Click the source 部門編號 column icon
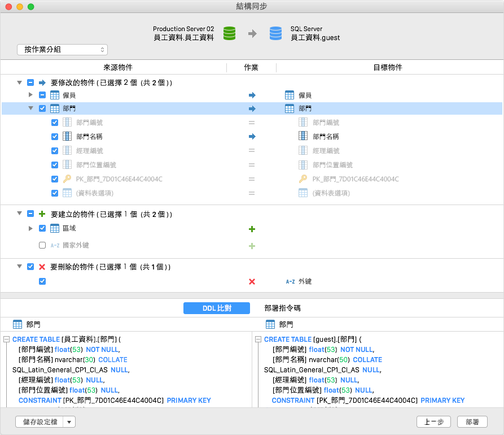504x435 pixels. (67, 122)
